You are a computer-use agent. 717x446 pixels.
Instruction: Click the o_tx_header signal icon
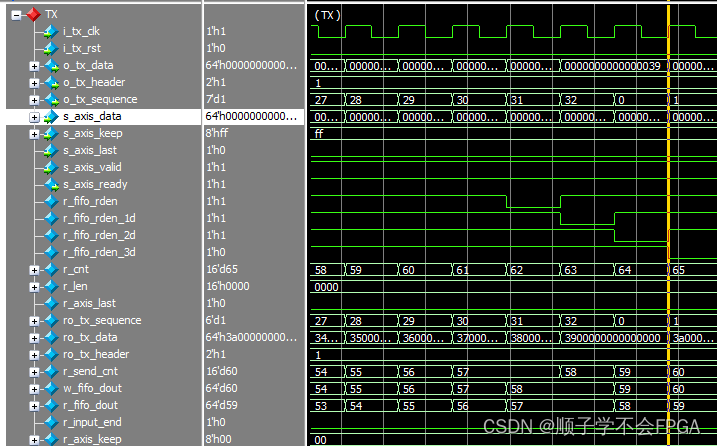tap(51, 83)
